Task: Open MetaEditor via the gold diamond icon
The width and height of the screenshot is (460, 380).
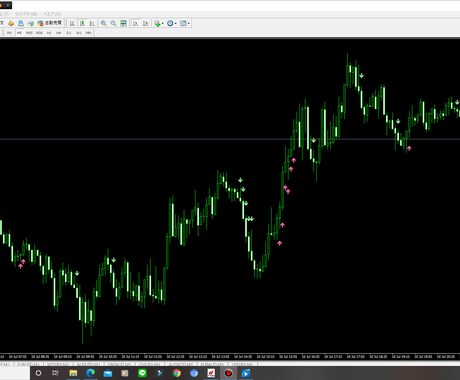Action: click(11, 23)
